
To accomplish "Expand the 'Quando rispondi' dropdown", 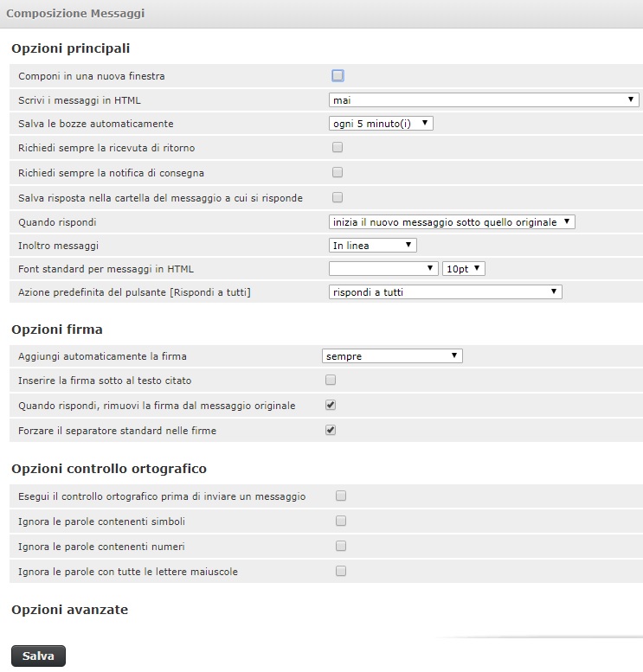I will 452,222.
